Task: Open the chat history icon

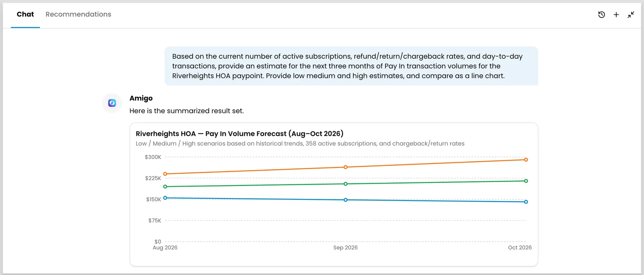Action: (601, 14)
